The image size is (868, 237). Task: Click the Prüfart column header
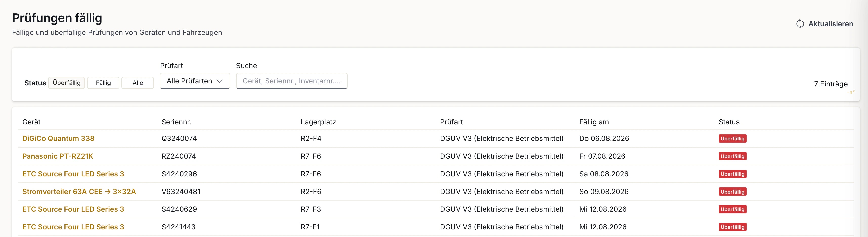[451, 122]
